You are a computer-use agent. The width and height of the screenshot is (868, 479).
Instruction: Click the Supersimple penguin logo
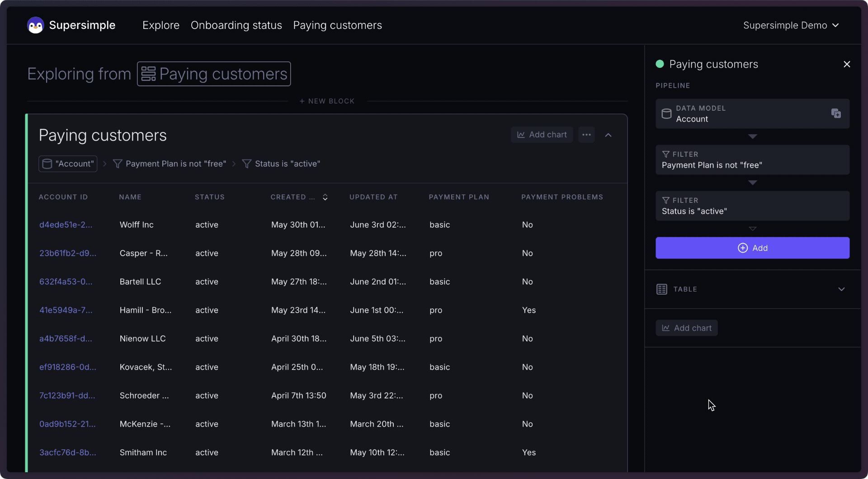(35, 25)
